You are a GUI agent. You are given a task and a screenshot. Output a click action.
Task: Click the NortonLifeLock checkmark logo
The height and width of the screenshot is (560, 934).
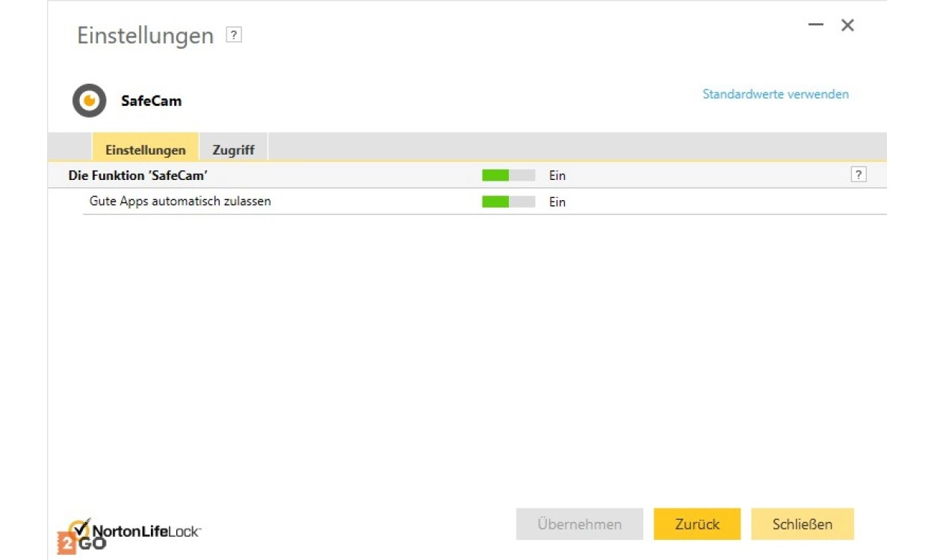tap(80, 527)
